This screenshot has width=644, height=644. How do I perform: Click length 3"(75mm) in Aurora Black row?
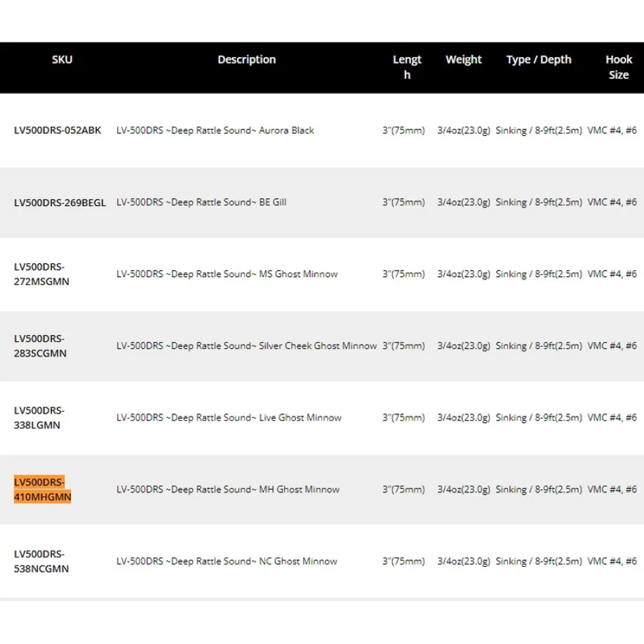[x=403, y=130]
